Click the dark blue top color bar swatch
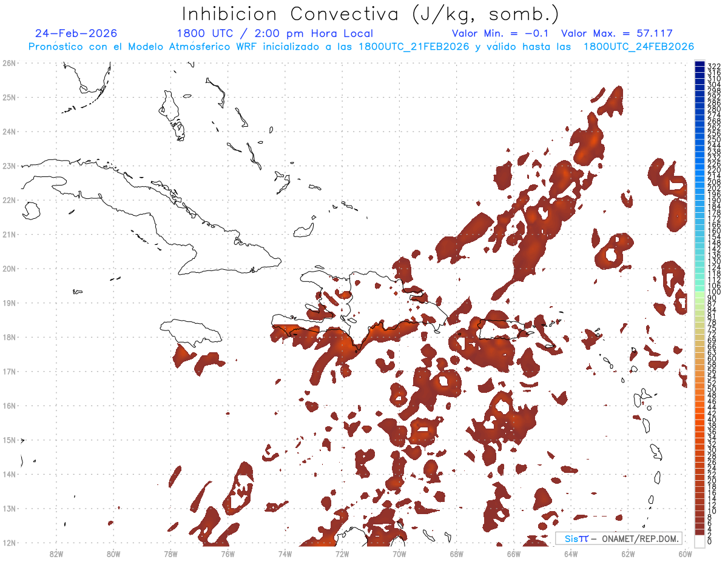 pyautogui.click(x=699, y=65)
